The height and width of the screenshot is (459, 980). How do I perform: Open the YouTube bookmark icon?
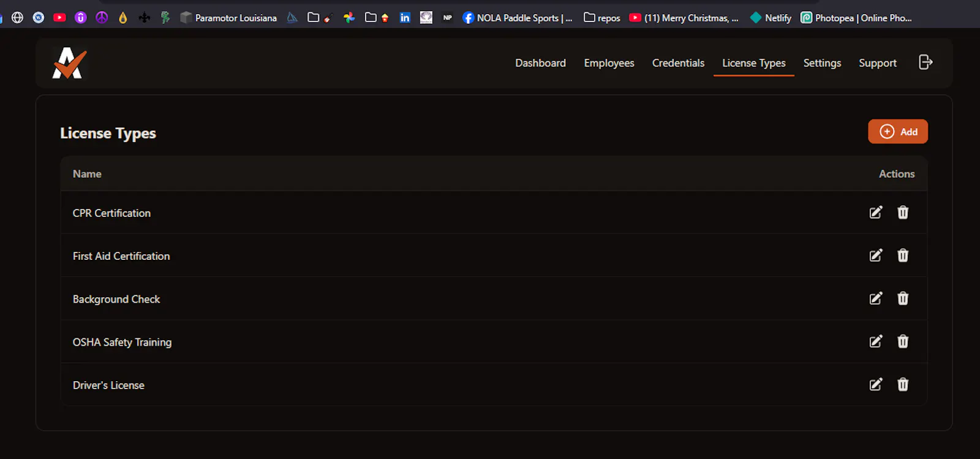point(59,18)
